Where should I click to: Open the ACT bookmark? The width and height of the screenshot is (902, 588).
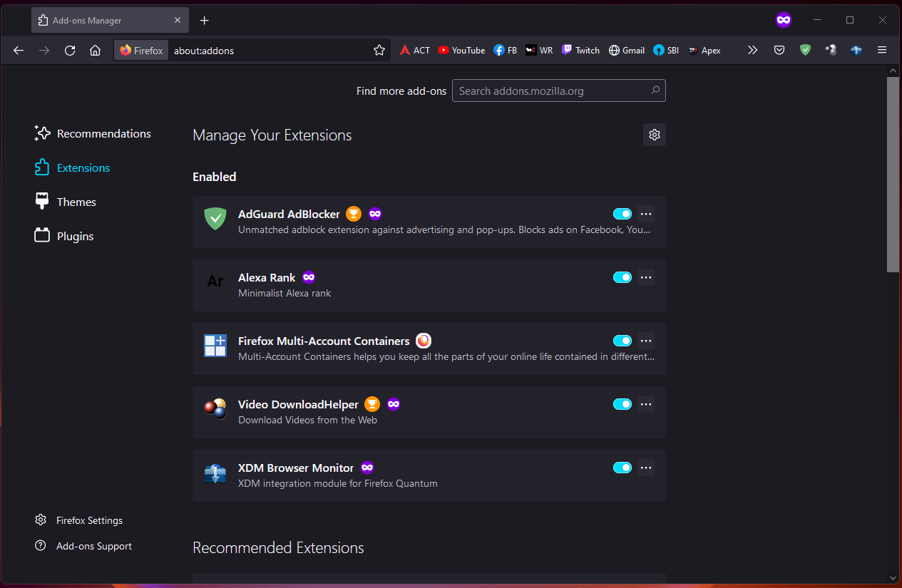414,50
